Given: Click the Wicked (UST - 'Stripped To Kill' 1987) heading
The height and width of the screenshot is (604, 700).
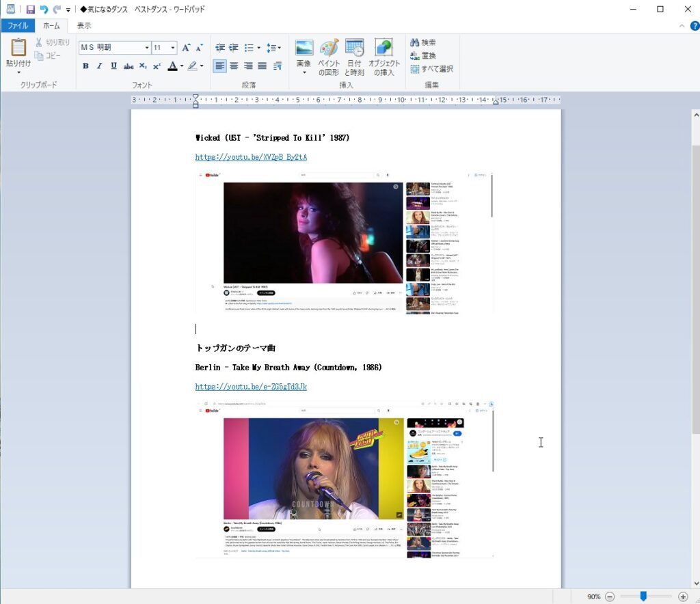Looking at the screenshot, I should (272, 138).
